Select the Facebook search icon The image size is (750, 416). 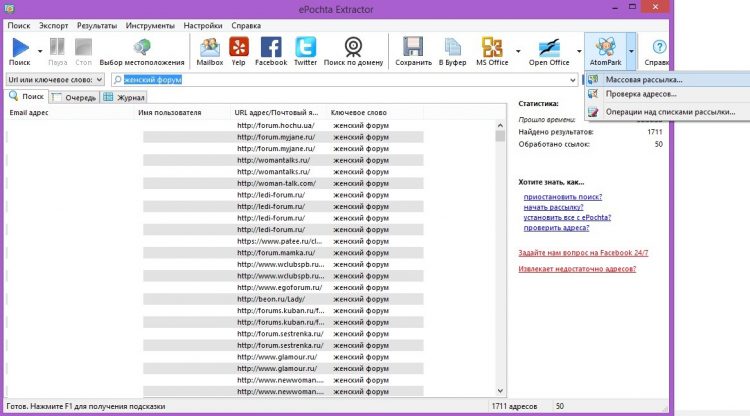point(271,47)
